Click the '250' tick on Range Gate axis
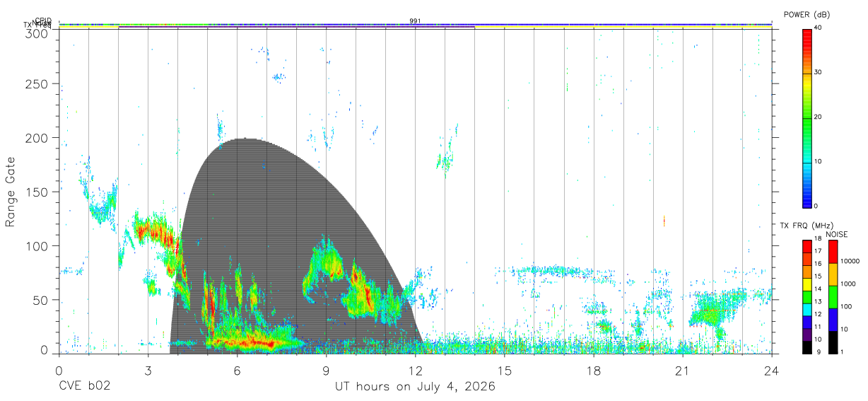The width and height of the screenshot is (868, 401). tap(37, 84)
